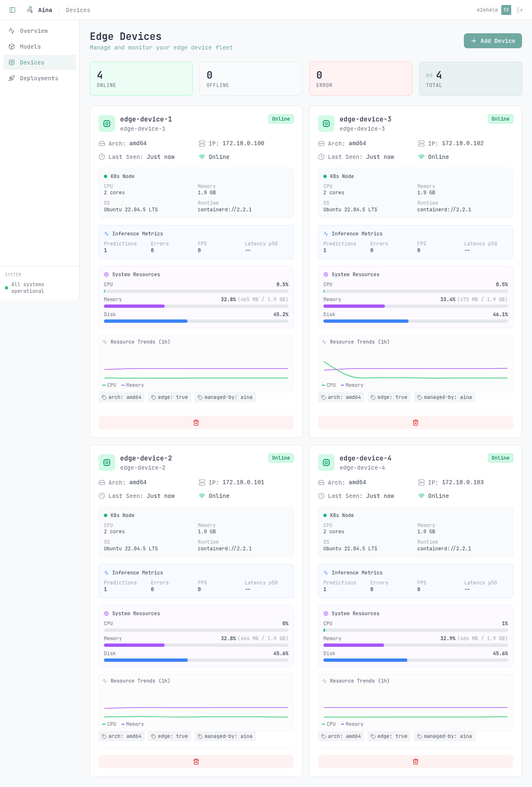This screenshot has height=787, width=532.
Task: Click the edge: true tag on edge-device-3
Action: click(x=389, y=397)
